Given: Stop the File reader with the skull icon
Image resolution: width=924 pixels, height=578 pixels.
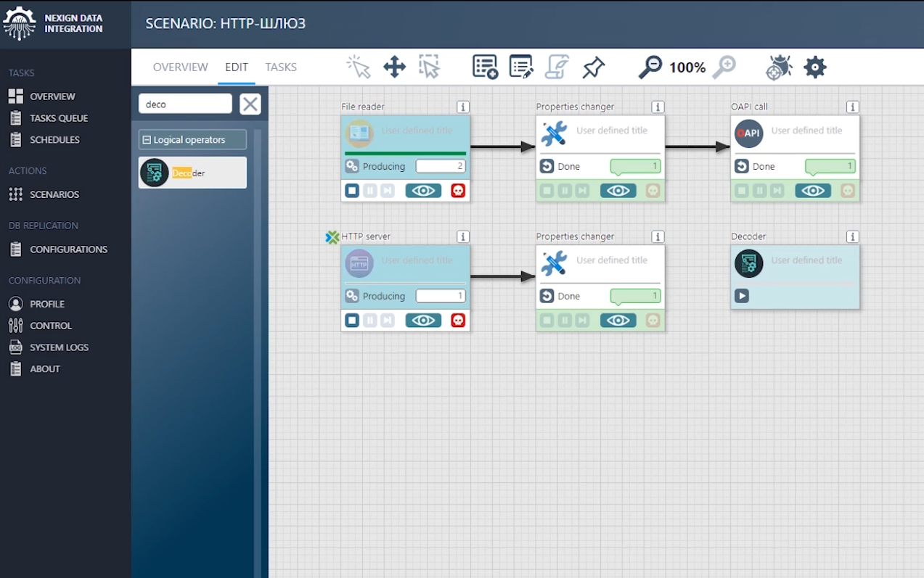Looking at the screenshot, I should [458, 190].
